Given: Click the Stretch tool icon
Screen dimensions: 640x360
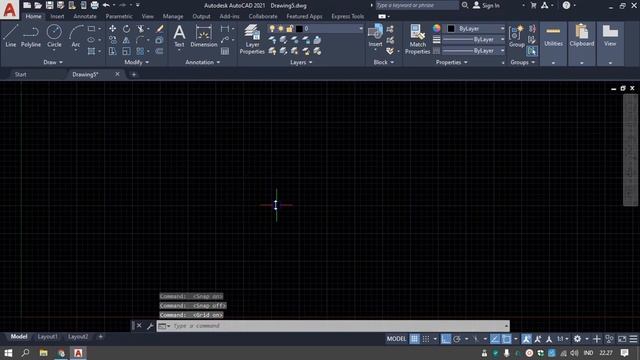Looking at the screenshot, I should 112,51.
